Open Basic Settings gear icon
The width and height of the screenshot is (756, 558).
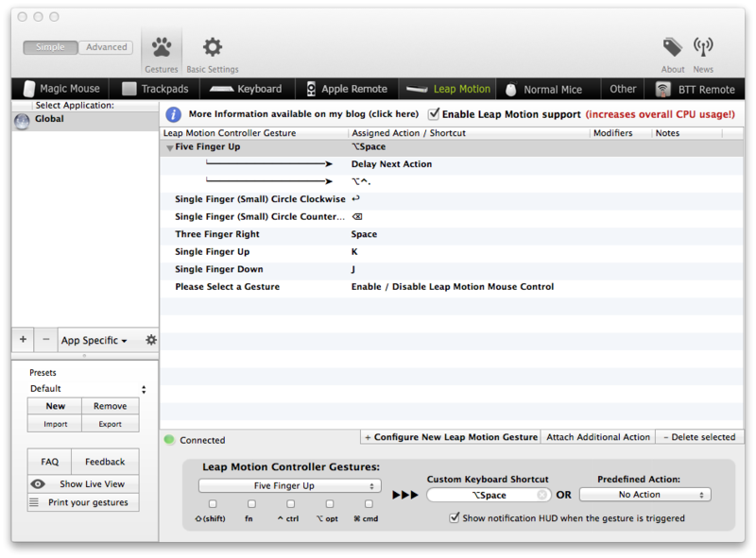pos(212,47)
